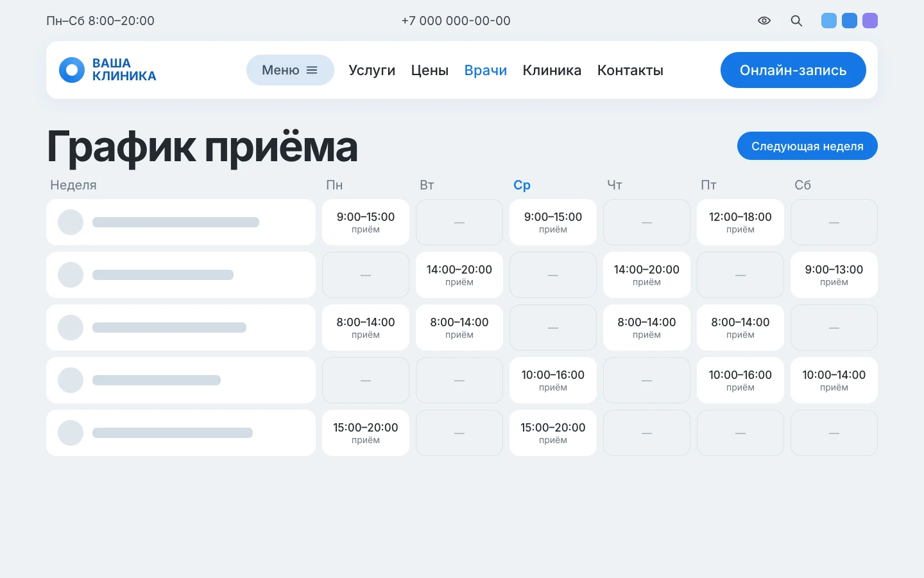Select the Wednesday 15:00–20:00 slot
Screen dimensions: 924x578
pyautogui.click(x=553, y=433)
